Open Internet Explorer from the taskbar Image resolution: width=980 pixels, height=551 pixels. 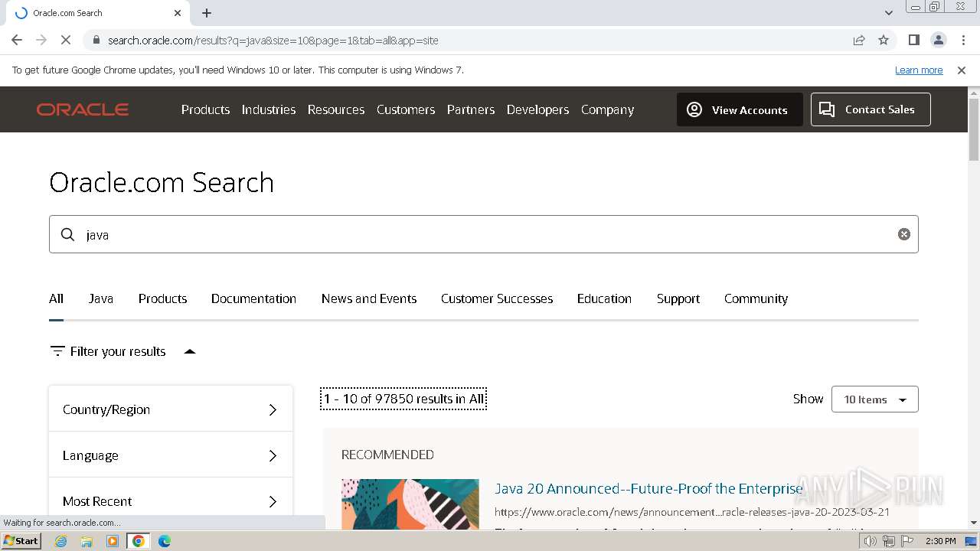[60, 541]
